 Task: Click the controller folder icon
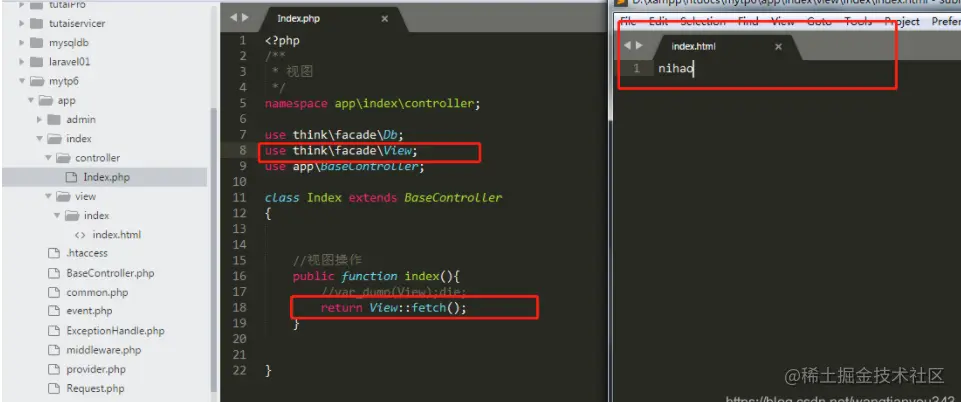(63, 157)
